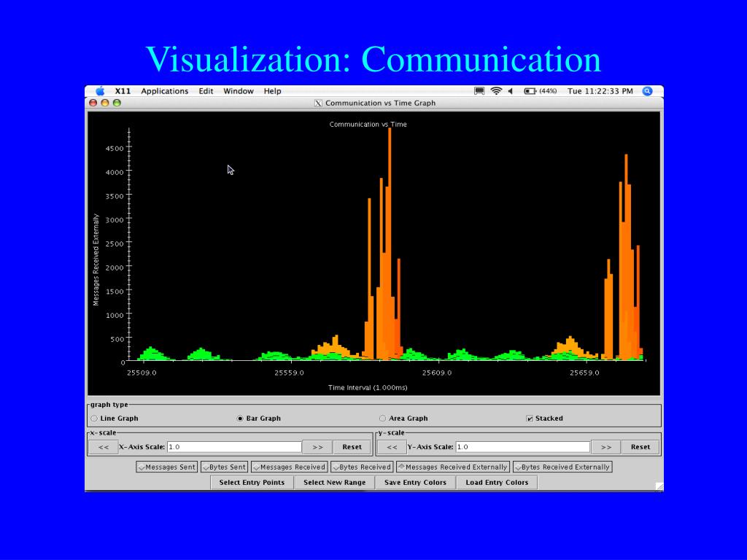Click the Messages Received Externally y-axis label
Screen dimensions: 747x560
click(x=96, y=260)
